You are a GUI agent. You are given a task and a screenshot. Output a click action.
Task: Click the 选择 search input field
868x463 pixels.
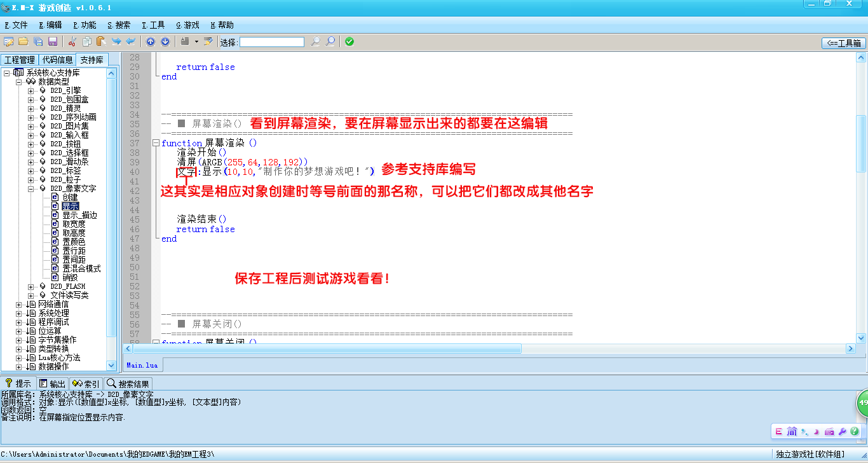tap(272, 42)
